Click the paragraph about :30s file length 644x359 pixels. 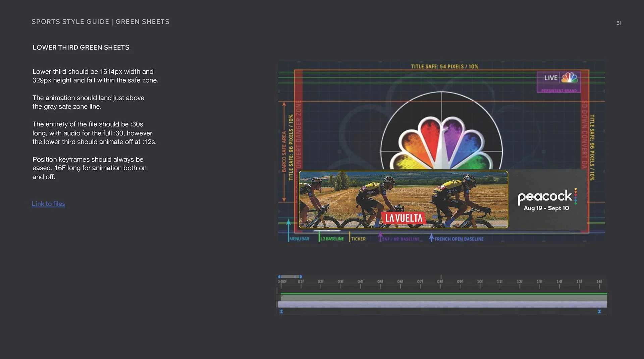(95, 133)
